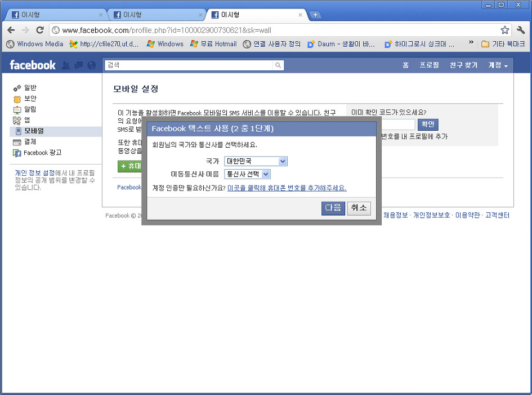Click the Facebook logo
This screenshot has width=532, height=395.
coord(33,65)
